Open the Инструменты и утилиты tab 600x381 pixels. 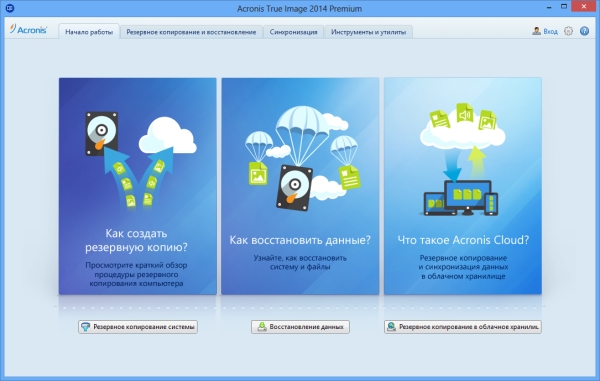(x=368, y=32)
